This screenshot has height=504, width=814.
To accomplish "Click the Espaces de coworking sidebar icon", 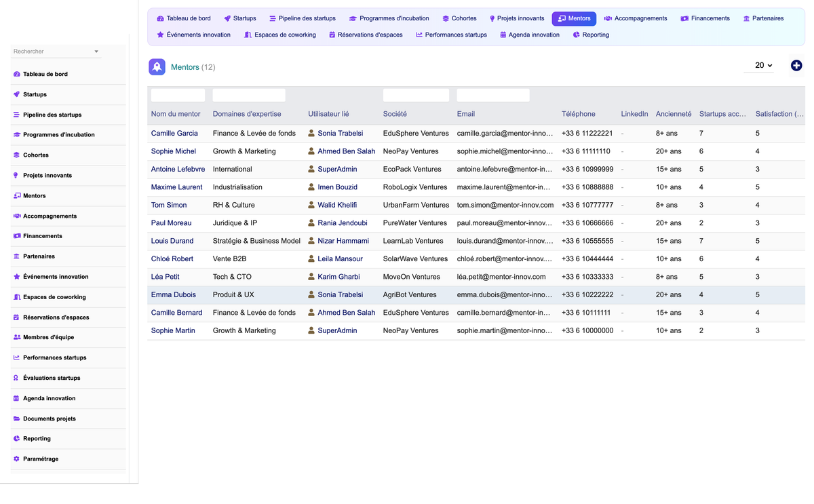I will [x=17, y=297].
